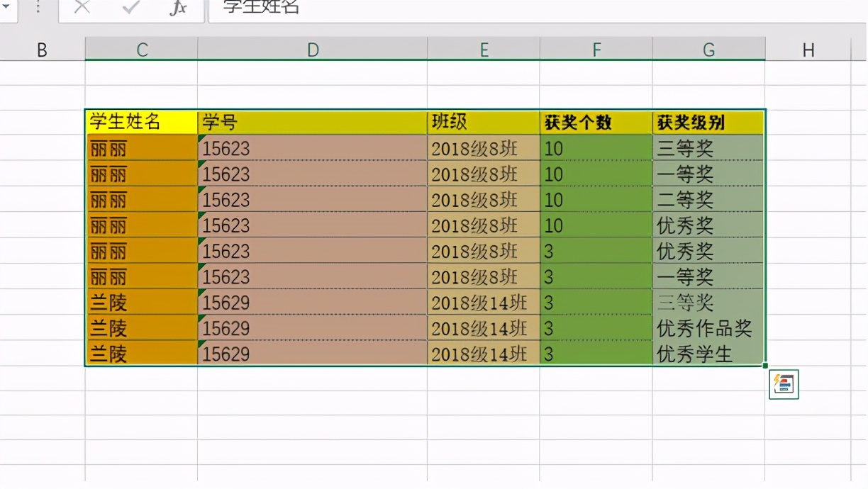Viewport: 868px width, 489px height.
Task: Select 2018级14班 in the 优秀学生 row
Action: coord(484,353)
